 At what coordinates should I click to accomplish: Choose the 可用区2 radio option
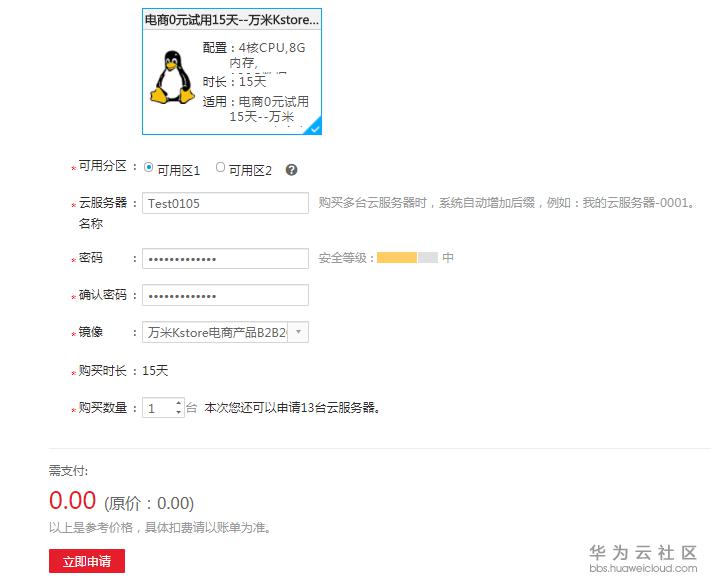pyautogui.click(x=220, y=167)
